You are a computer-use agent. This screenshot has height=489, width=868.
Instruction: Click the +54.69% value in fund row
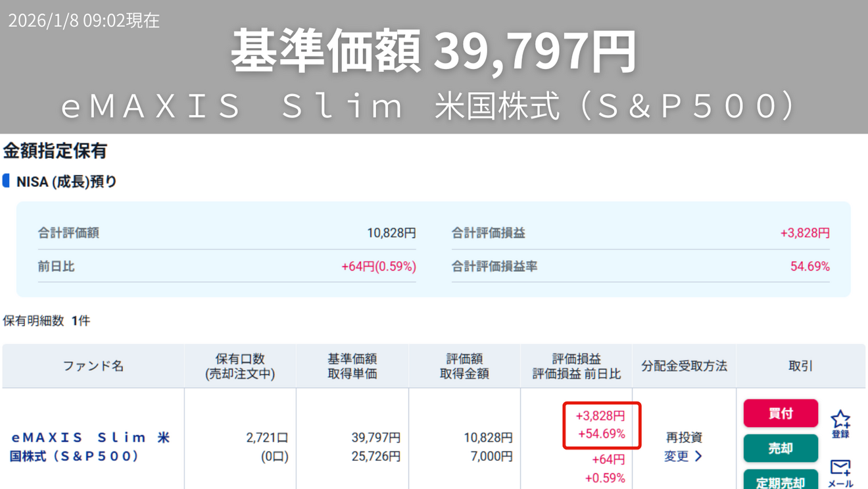pos(602,434)
